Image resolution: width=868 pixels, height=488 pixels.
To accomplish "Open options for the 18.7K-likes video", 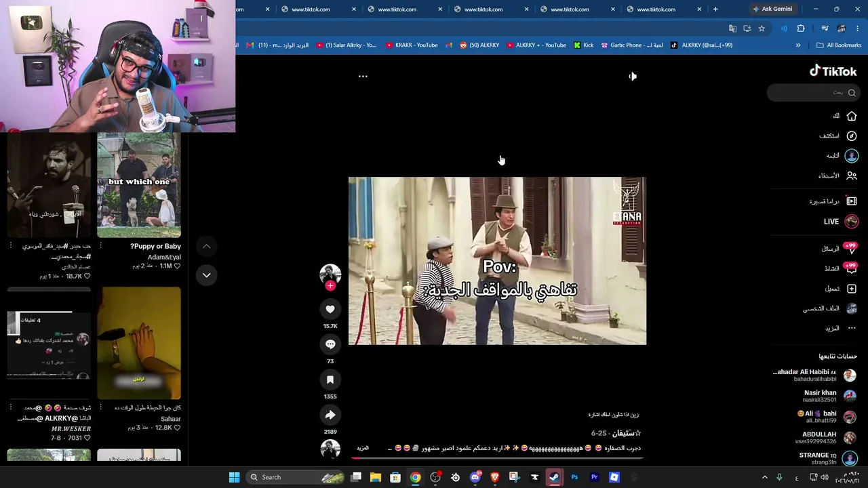I will pyautogui.click(x=10, y=246).
